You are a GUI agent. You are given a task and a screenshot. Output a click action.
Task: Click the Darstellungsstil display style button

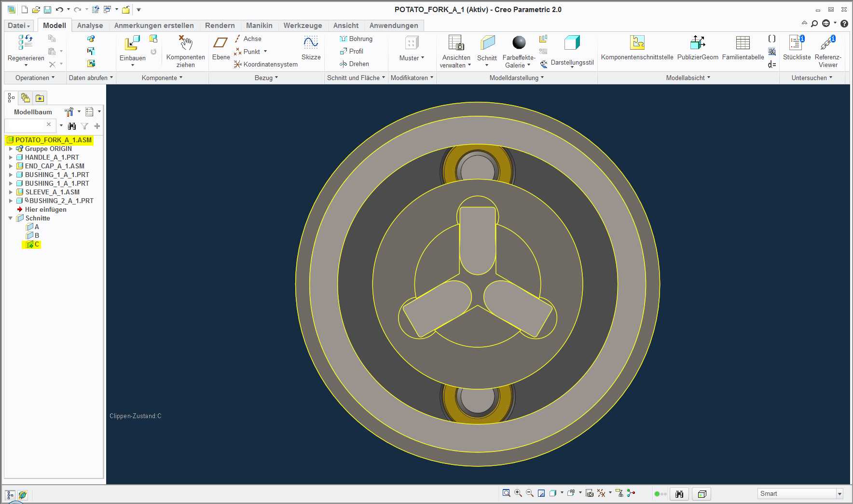click(x=572, y=51)
